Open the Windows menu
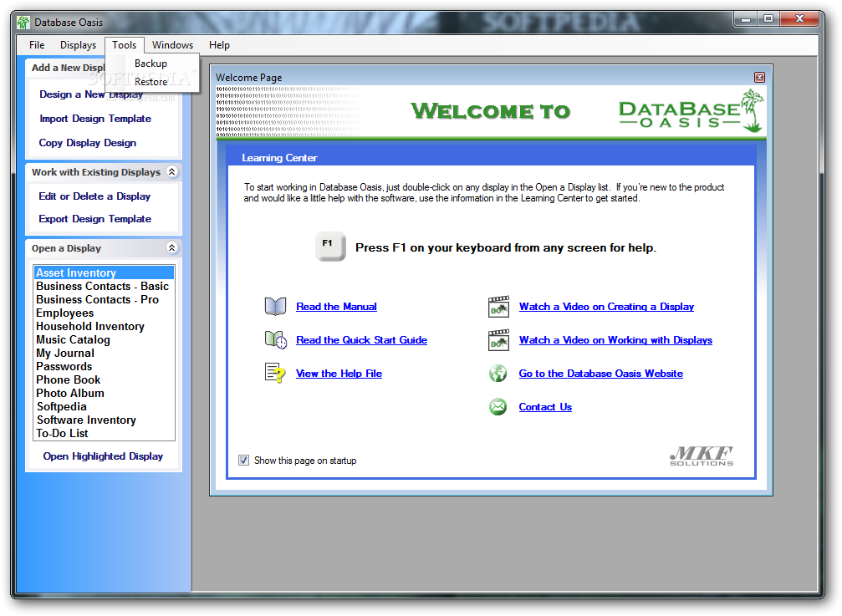Screen dimensions: 842x616 [x=172, y=45]
